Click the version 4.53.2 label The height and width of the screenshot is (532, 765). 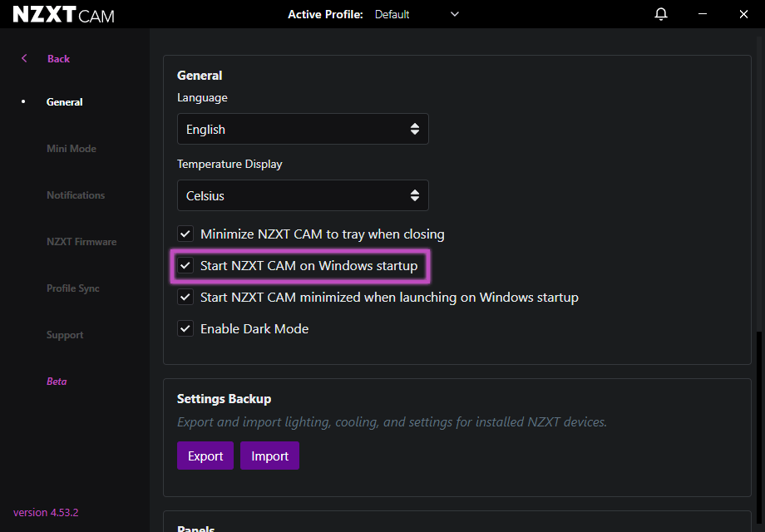coord(45,512)
